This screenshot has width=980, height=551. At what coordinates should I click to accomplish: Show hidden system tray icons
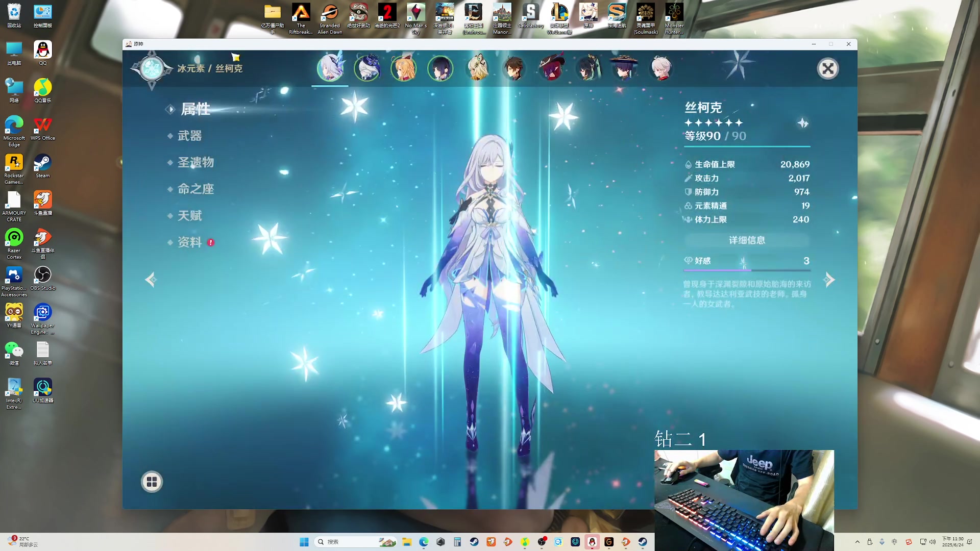pyautogui.click(x=857, y=542)
